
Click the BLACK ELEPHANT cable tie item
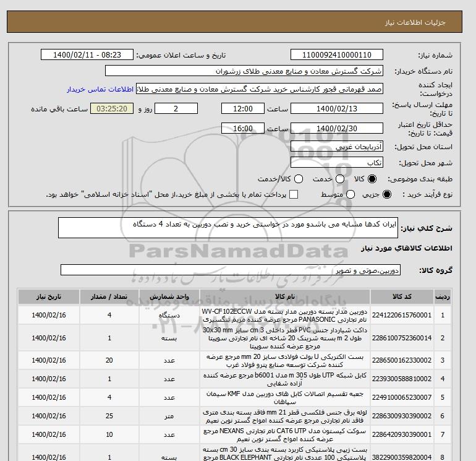(285, 453)
